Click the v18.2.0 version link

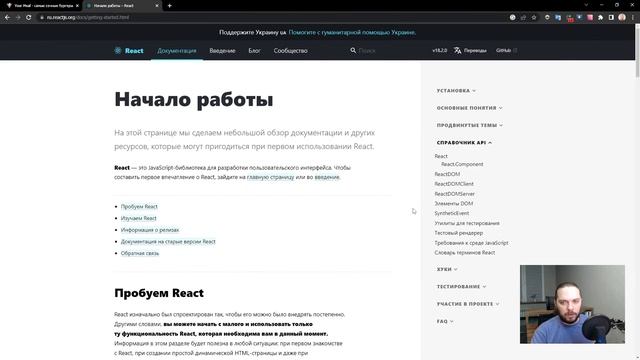(x=440, y=51)
